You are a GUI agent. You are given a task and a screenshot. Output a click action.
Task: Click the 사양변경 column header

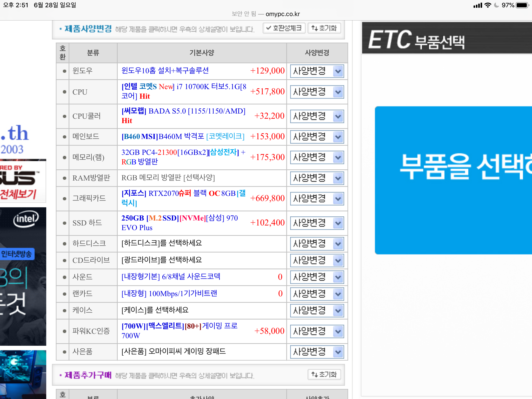click(x=317, y=53)
